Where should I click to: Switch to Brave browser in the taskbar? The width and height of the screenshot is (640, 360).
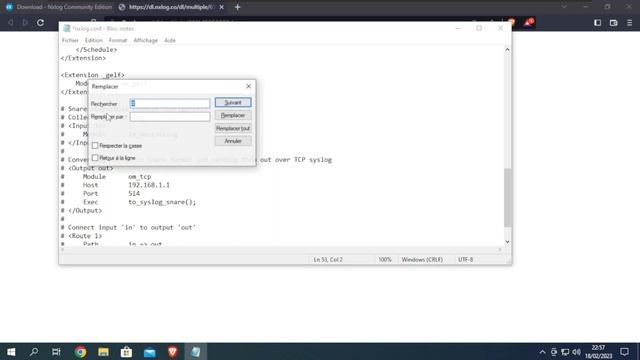coord(173,351)
